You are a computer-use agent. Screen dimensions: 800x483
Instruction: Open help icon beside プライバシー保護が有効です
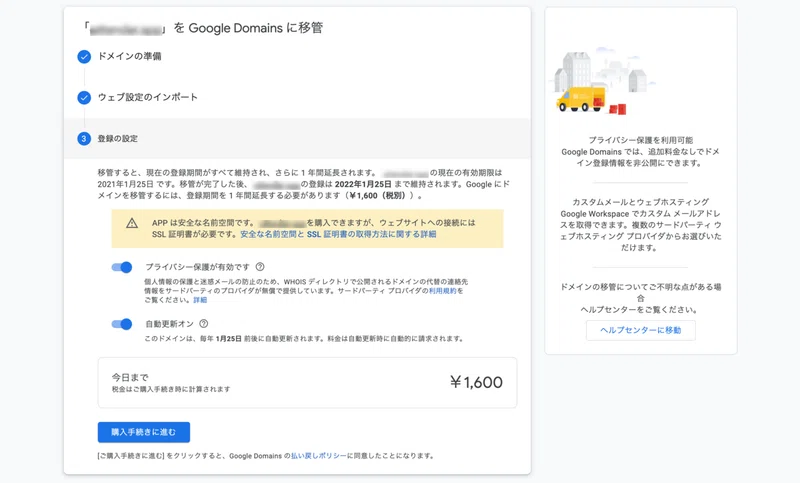click(260, 267)
